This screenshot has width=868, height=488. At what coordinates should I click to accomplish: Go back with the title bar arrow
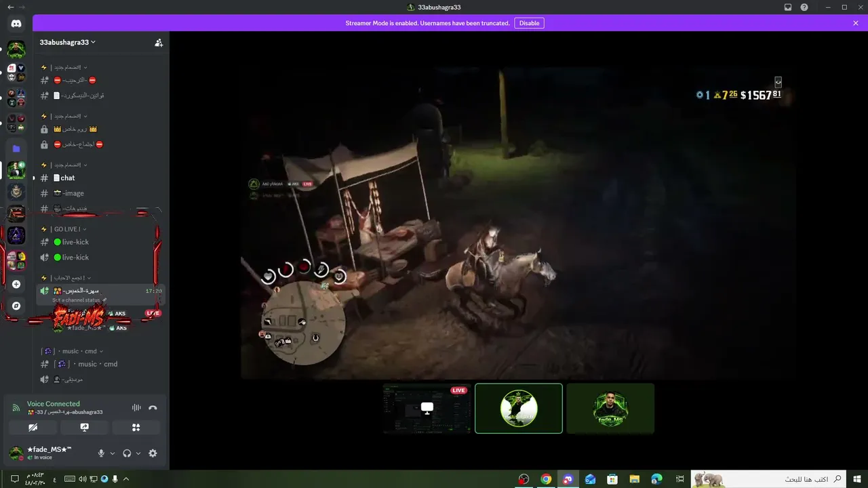(10, 7)
